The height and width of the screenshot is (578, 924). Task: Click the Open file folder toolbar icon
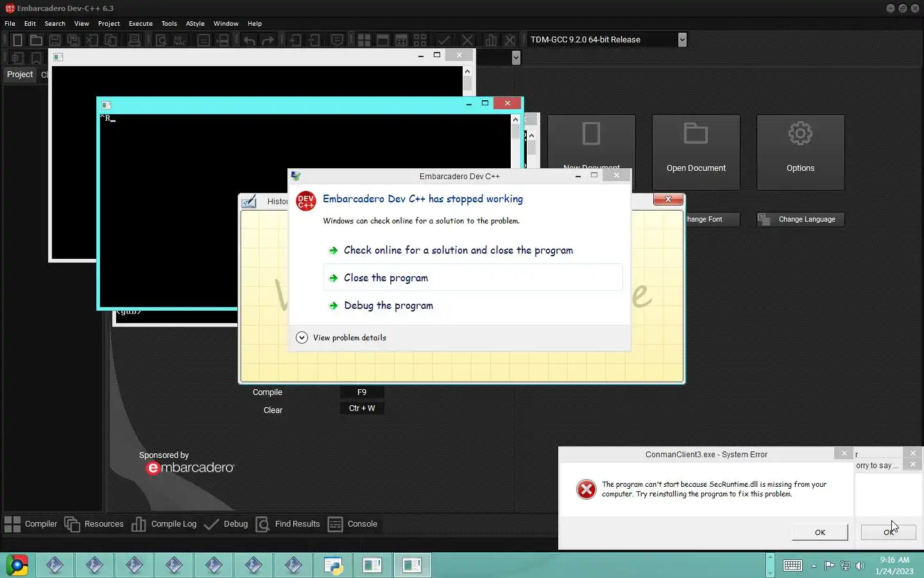pos(36,40)
